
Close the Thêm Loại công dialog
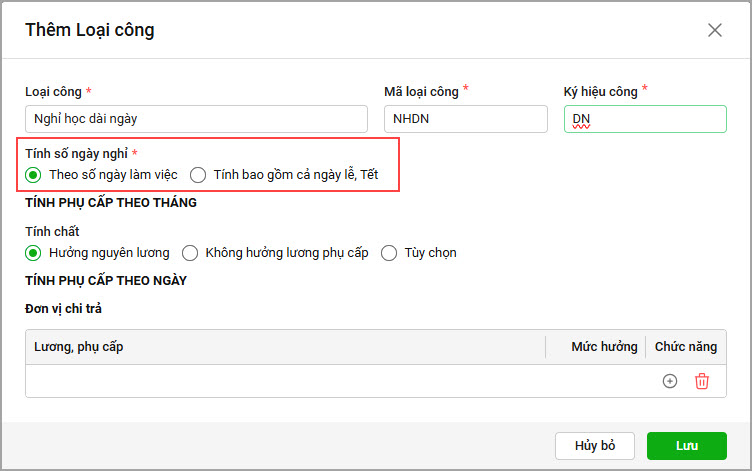[x=715, y=30]
